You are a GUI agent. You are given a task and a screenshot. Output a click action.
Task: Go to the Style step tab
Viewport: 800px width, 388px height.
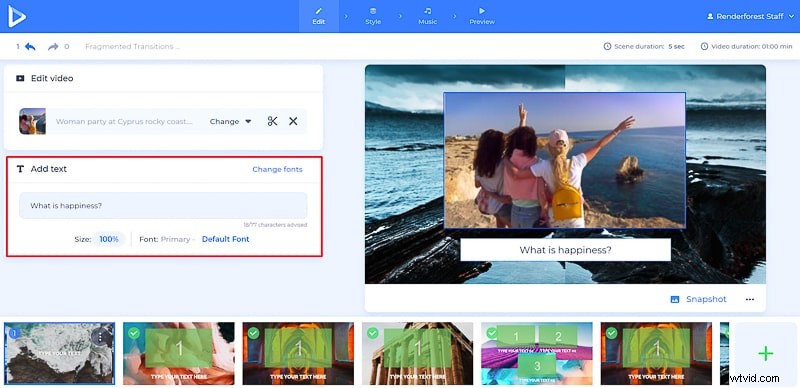pos(373,16)
